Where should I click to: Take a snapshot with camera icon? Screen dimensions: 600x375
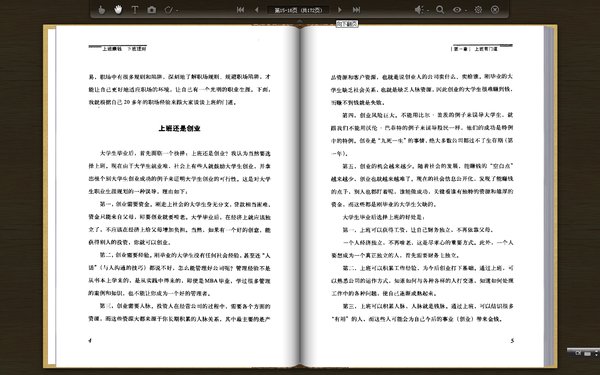tap(152, 10)
